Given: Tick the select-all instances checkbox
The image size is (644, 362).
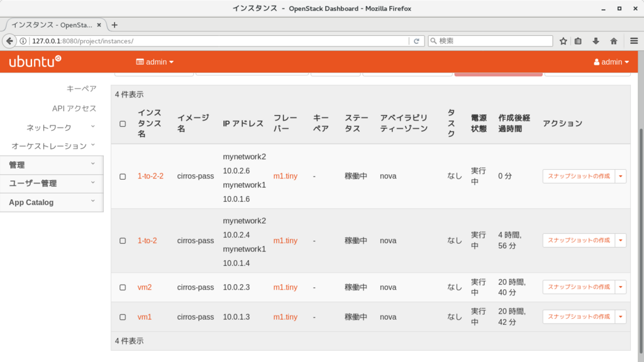Looking at the screenshot, I should coord(123,124).
